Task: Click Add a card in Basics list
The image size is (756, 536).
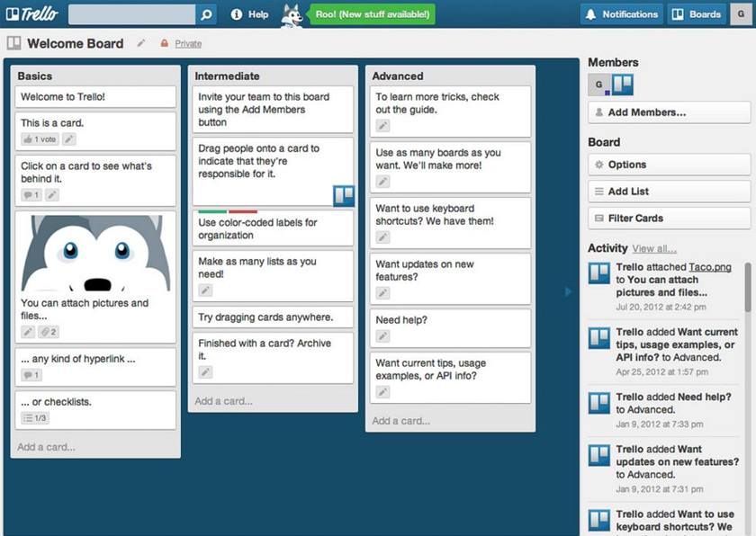Action: (46, 447)
